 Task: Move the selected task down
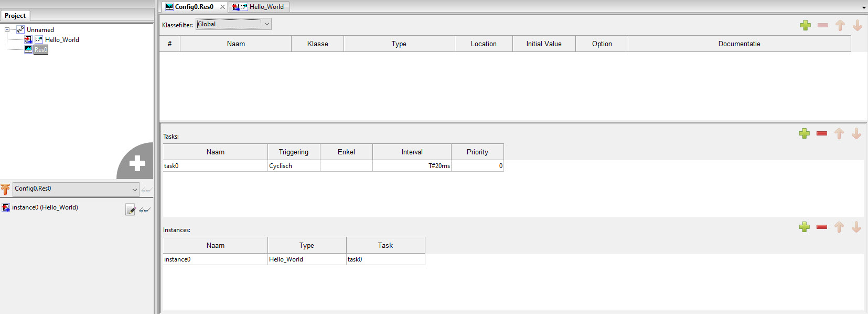click(x=856, y=133)
